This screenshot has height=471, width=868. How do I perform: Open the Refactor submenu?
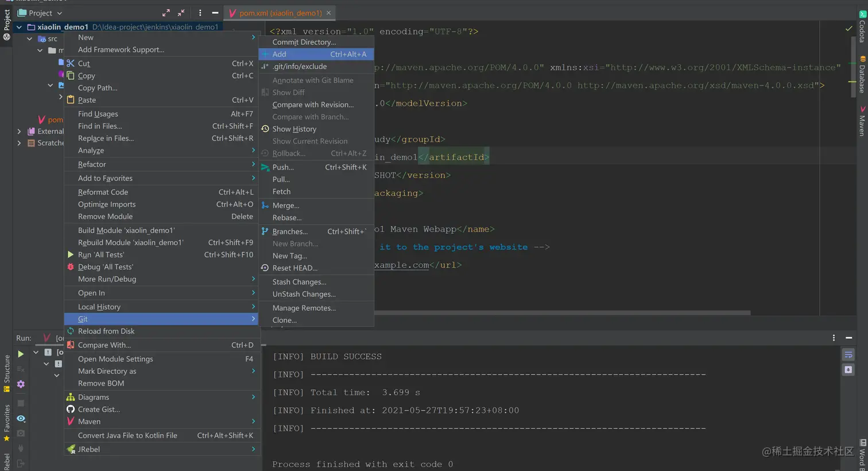[161, 164]
